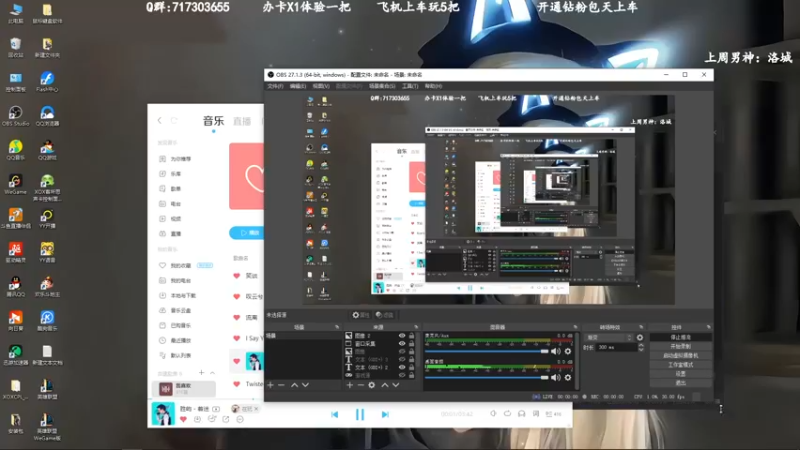Open 桌面音频 channel settings gear
Viewport: 800px width, 450px height.
pos(568,378)
